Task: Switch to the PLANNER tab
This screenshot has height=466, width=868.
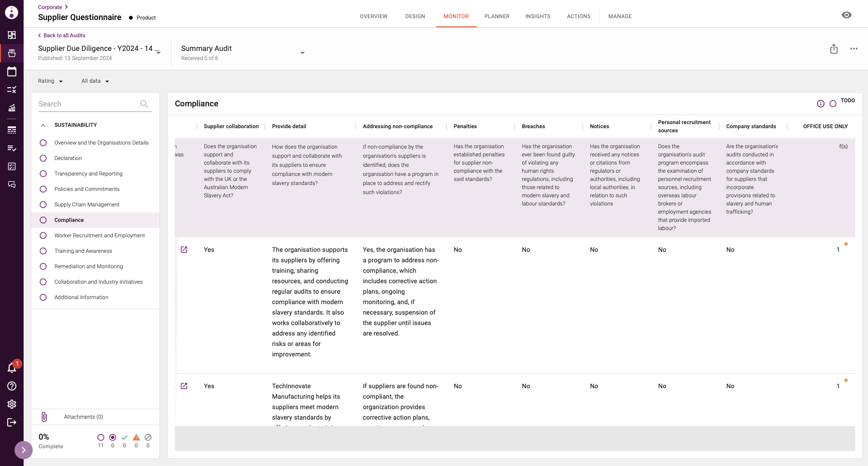Action: 497,16
